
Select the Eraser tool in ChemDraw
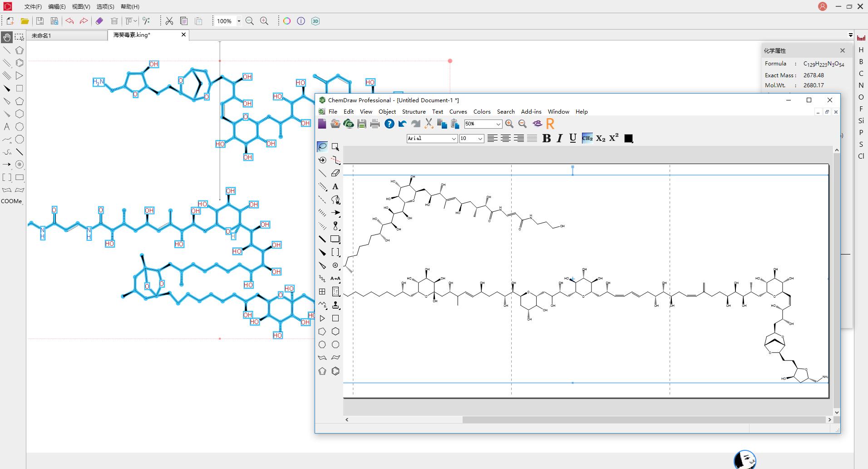(x=335, y=173)
